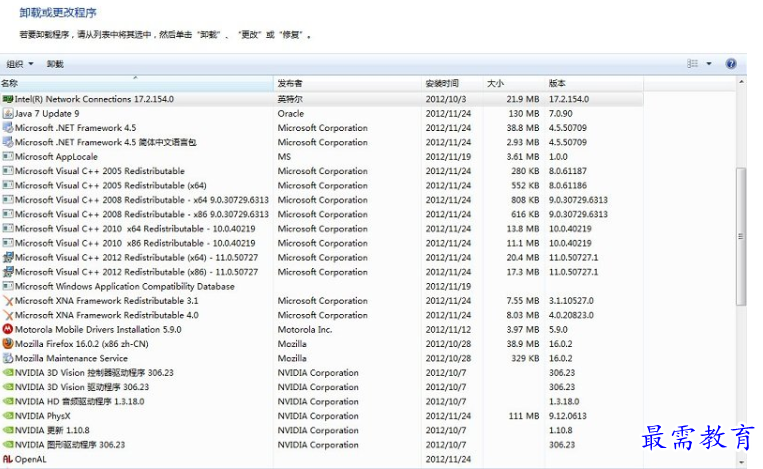763x469 pixels.
Task: Click the NVIDIA PhysX icon
Action: (x=8, y=416)
